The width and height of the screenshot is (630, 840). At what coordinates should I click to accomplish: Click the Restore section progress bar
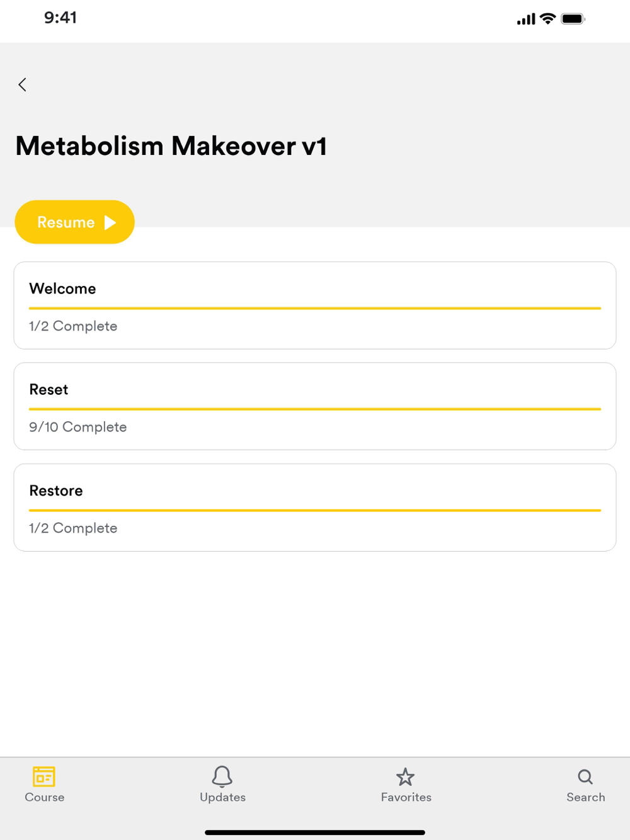315,510
